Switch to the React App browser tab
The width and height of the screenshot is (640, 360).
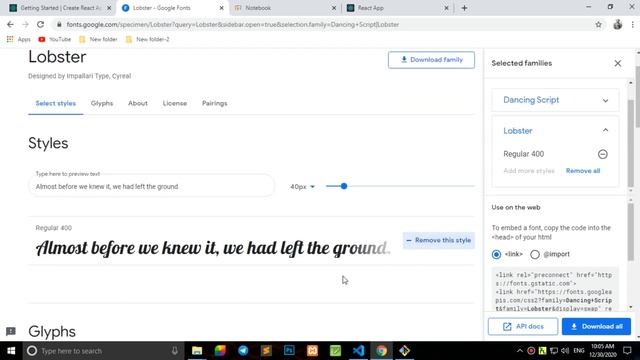point(398,8)
